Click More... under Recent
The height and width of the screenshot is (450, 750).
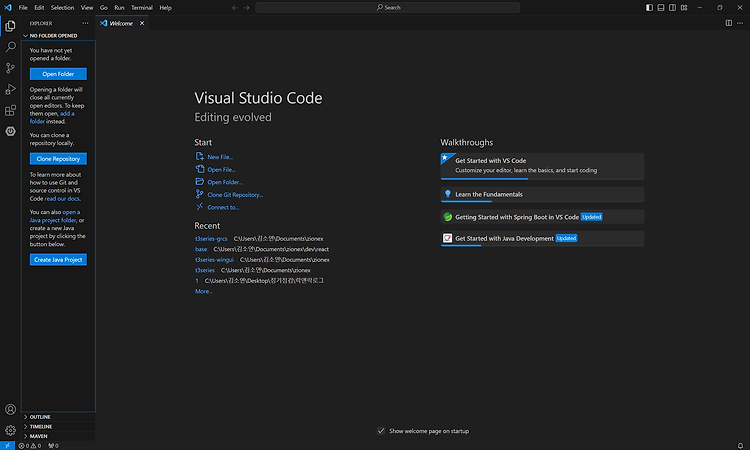coord(204,291)
